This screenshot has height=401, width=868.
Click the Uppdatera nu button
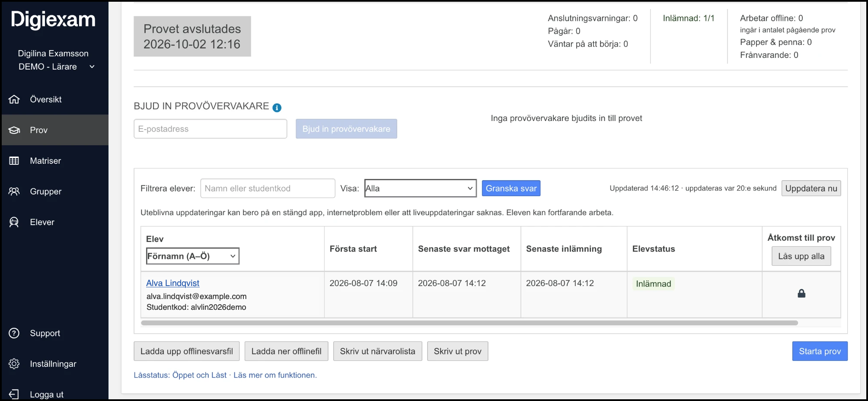pyautogui.click(x=811, y=188)
